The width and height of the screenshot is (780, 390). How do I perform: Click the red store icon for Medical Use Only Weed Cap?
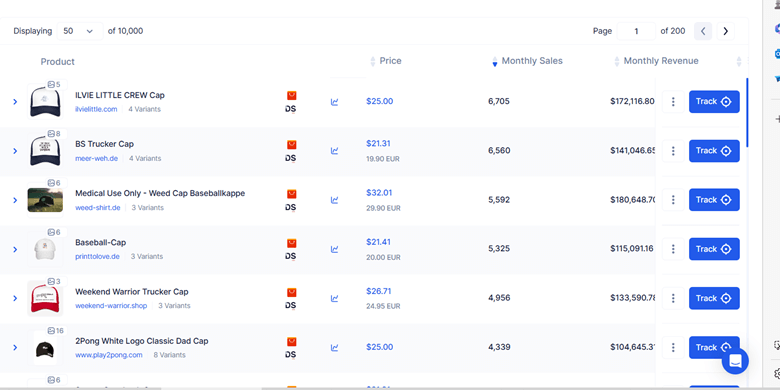[292, 194]
